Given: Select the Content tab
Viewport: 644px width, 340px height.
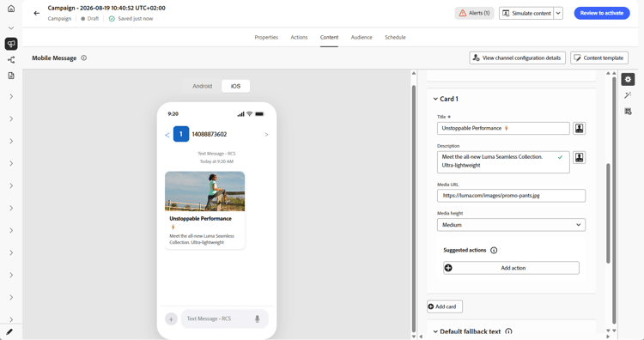Looking at the screenshot, I should [x=330, y=38].
